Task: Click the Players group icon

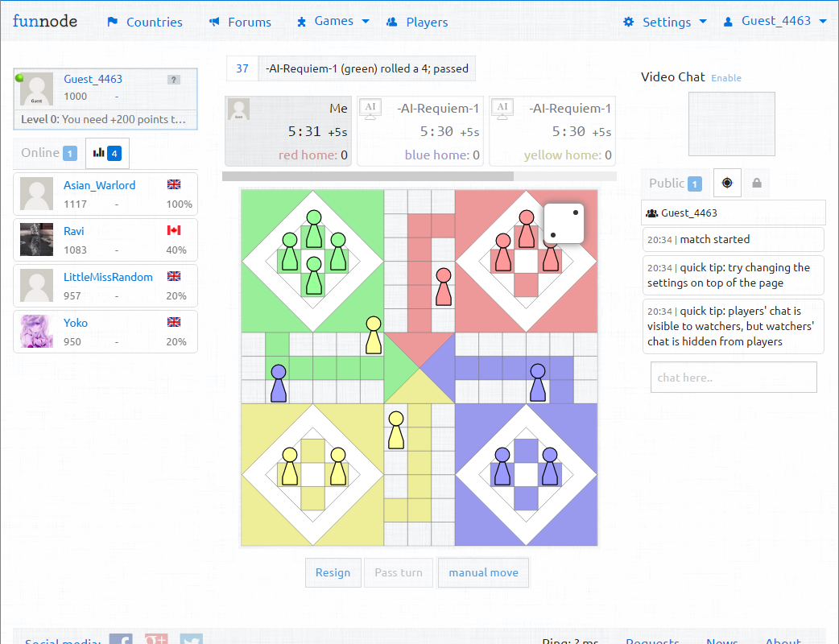Action: coord(391,22)
